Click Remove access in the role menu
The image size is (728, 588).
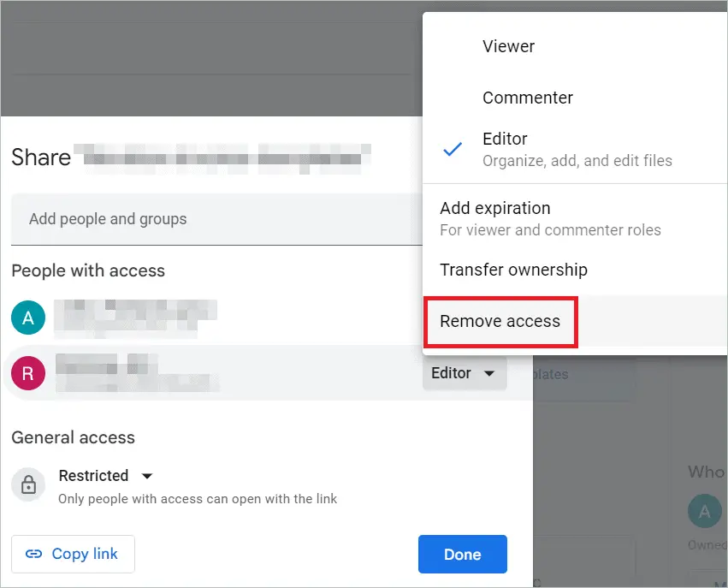pos(500,321)
